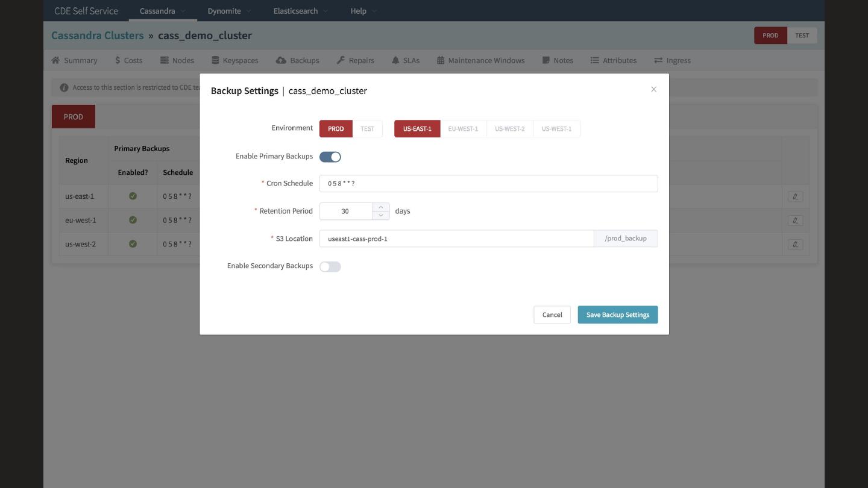Screen dimensions: 868x488
Task: Open the Notes tab
Action: [558, 60]
